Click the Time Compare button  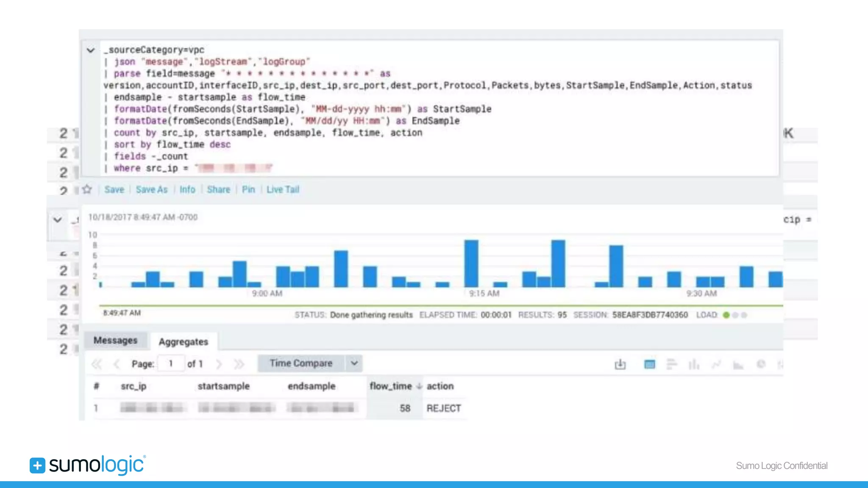301,363
